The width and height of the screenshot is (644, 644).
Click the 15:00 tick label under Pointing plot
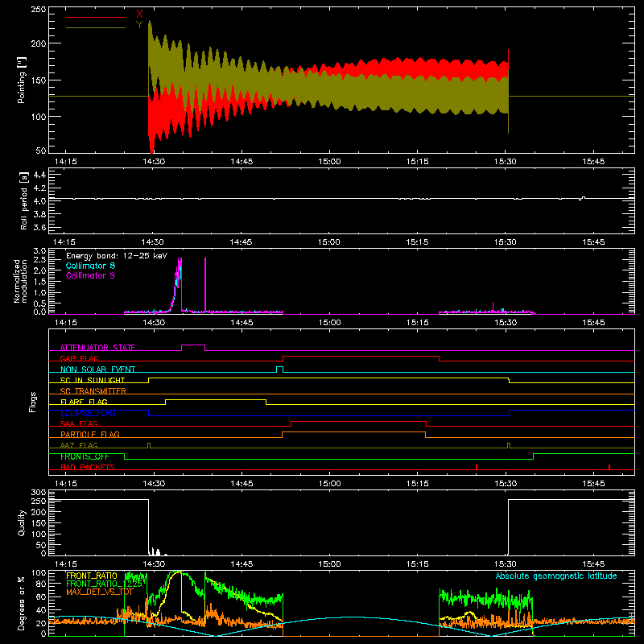(329, 162)
